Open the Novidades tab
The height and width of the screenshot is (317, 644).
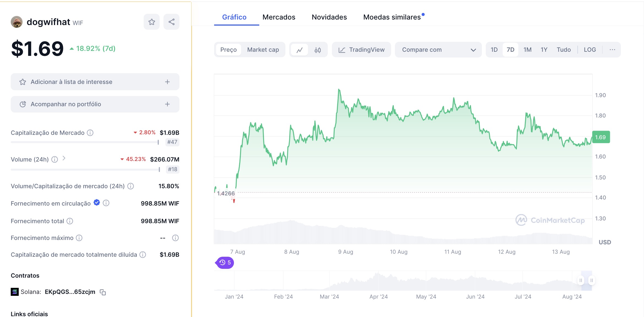329,17
